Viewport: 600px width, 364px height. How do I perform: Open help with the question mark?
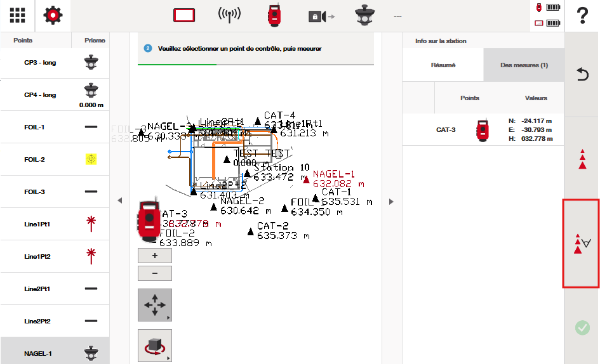coord(582,16)
